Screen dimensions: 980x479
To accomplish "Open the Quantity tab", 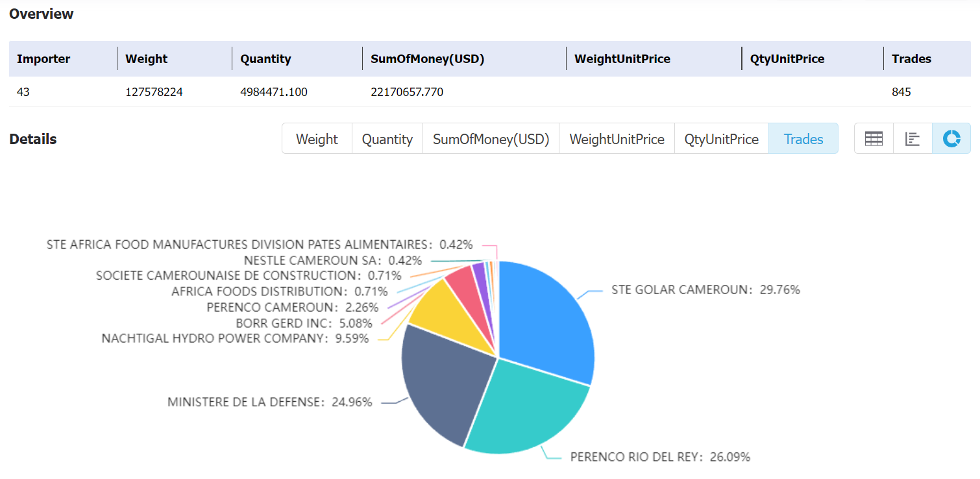I will point(387,139).
